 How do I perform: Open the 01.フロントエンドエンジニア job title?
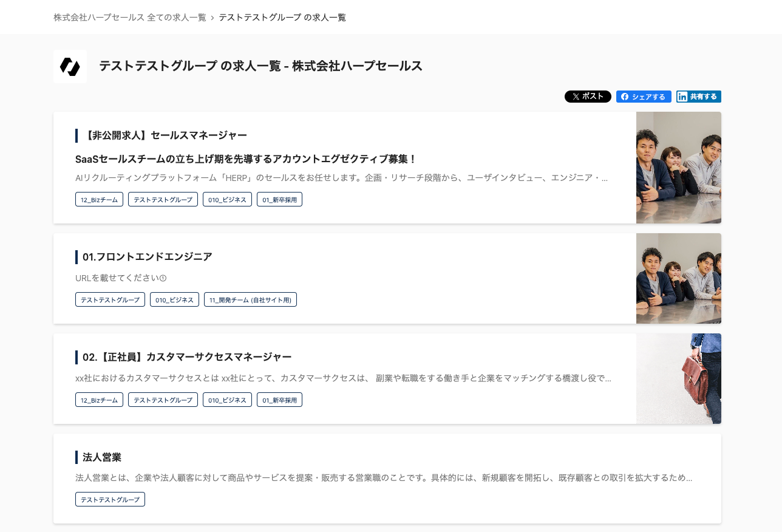pos(148,257)
